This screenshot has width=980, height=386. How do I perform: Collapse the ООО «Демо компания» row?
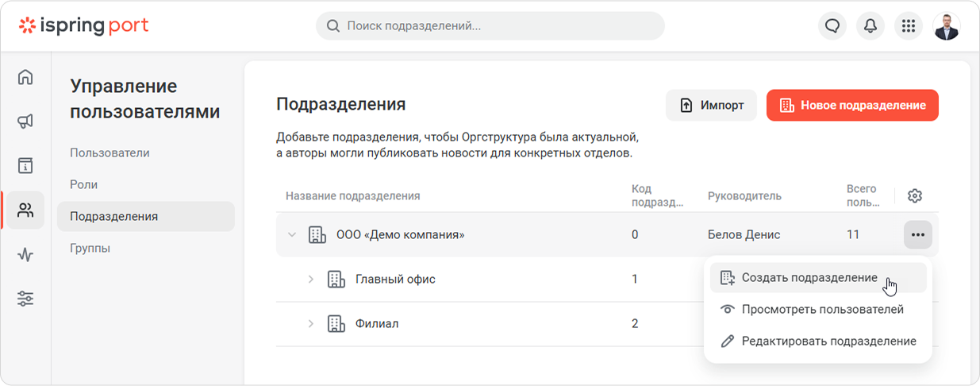coord(291,234)
